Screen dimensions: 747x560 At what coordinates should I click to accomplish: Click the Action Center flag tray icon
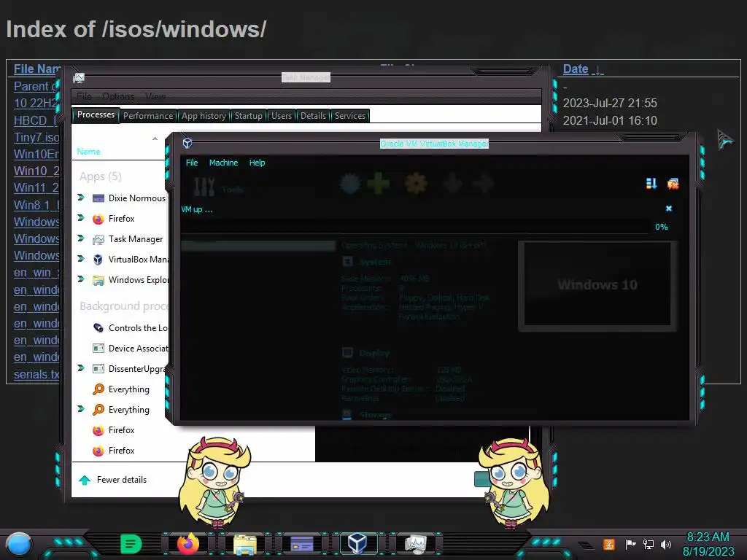pos(630,544)
